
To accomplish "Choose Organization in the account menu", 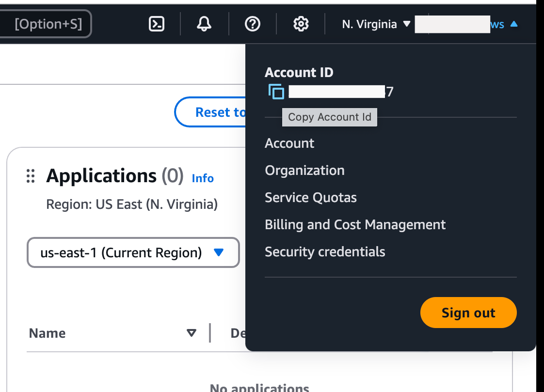I will [304, 171].
